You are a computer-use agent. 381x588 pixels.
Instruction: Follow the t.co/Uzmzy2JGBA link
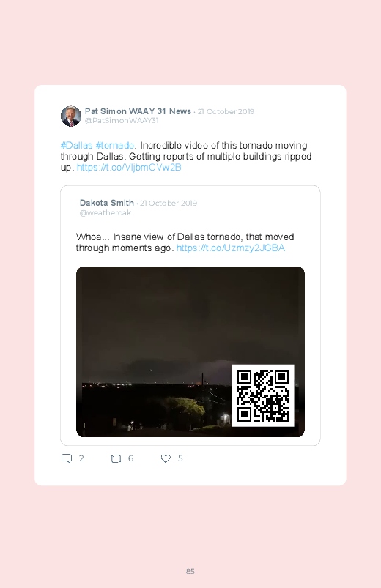pyautogui.click(x=231, y=248)
